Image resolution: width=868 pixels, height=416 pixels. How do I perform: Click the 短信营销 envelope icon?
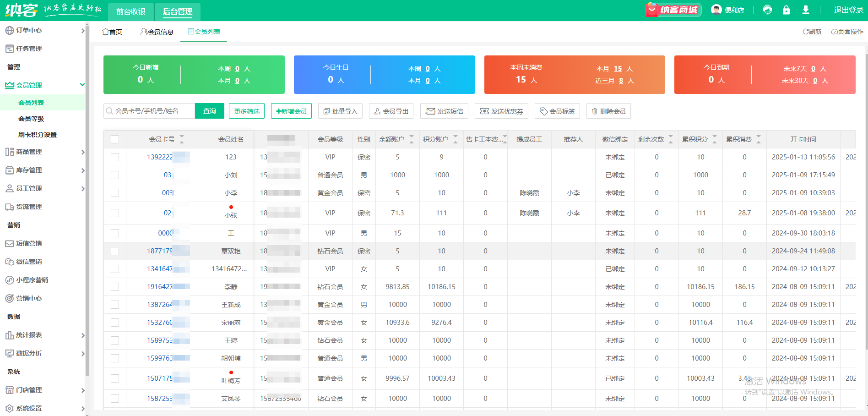[x=9, y=243]
